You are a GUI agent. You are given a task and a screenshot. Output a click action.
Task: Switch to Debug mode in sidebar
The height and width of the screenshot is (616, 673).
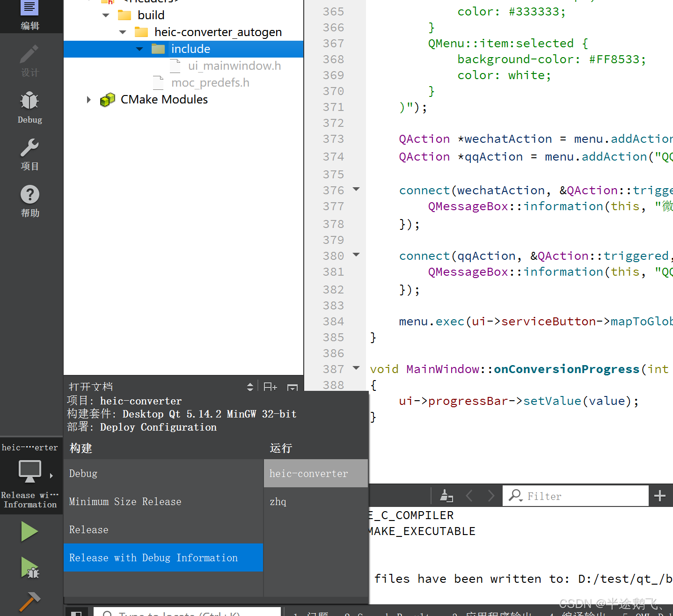click(30, 108)
